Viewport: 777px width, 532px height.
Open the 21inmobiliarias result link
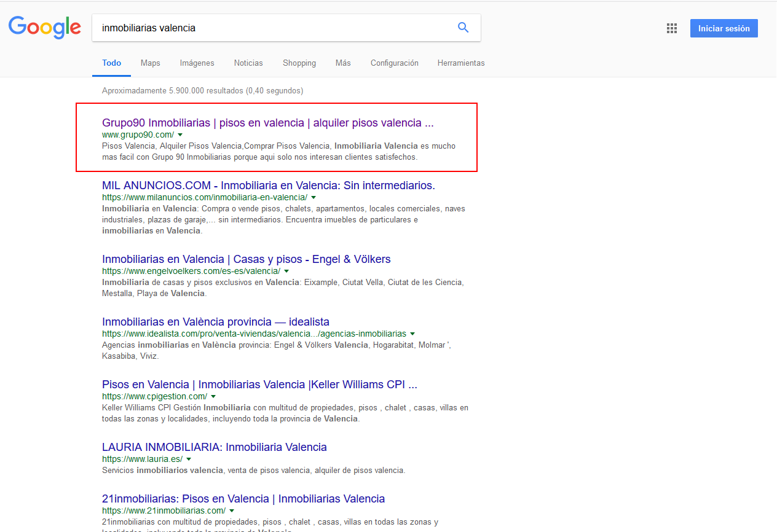243,499
